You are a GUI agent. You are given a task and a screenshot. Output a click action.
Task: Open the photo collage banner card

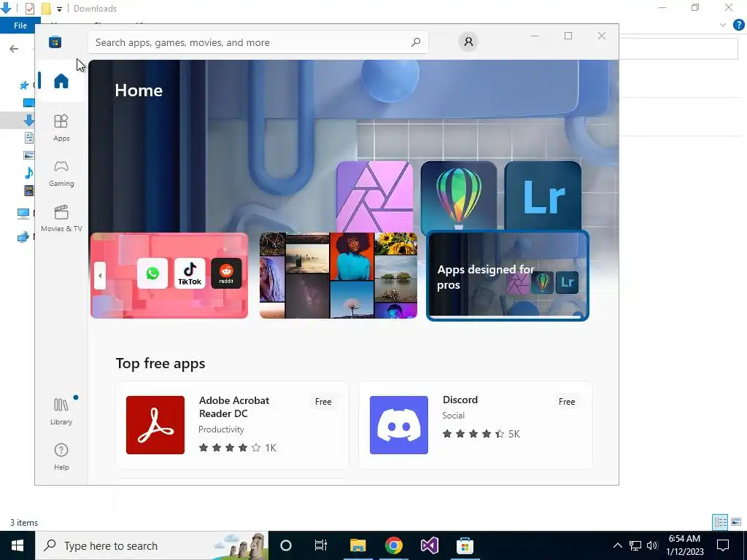338,275
